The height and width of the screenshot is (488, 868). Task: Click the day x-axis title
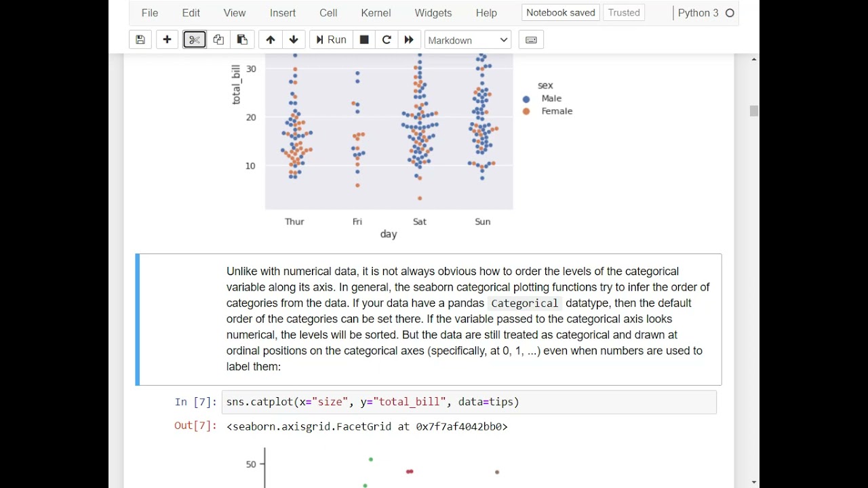tap(389, 235)
